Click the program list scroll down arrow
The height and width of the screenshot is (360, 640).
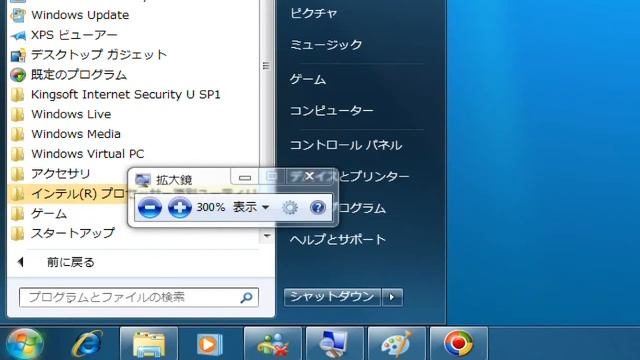[267, 236]
